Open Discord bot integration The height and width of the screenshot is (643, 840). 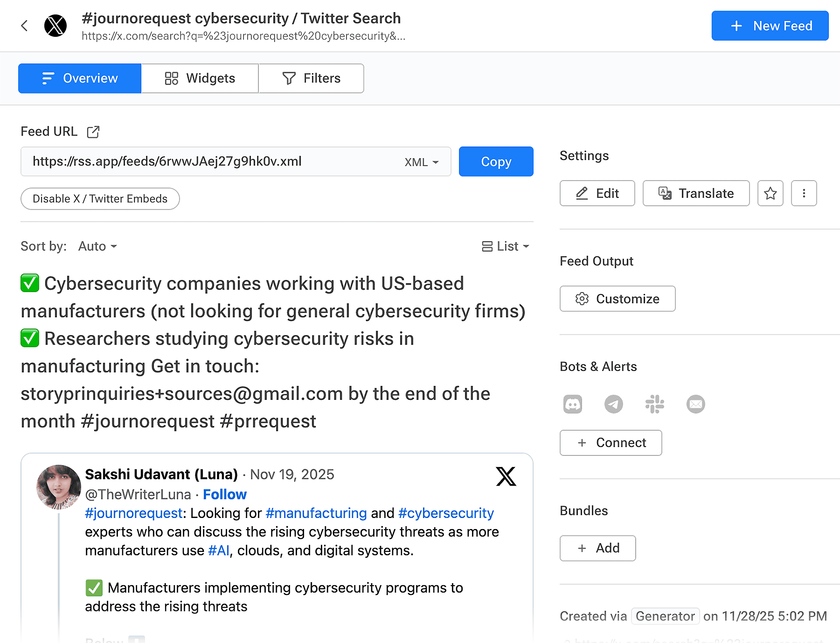(x=573, y=404)
